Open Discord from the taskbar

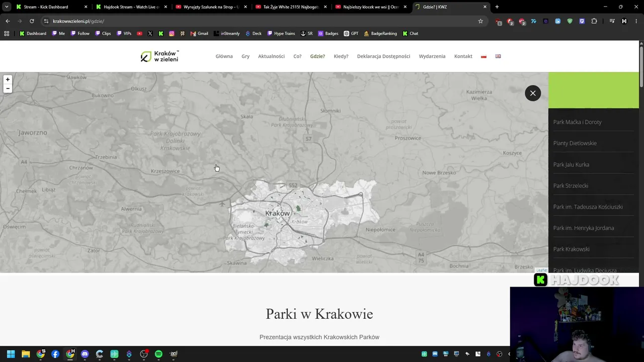point(85,354)
